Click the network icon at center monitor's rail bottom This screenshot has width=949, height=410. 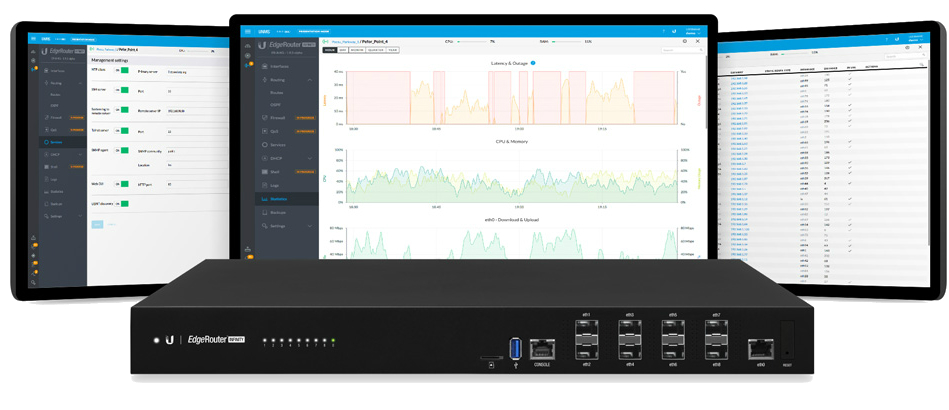tap(248, 248)
